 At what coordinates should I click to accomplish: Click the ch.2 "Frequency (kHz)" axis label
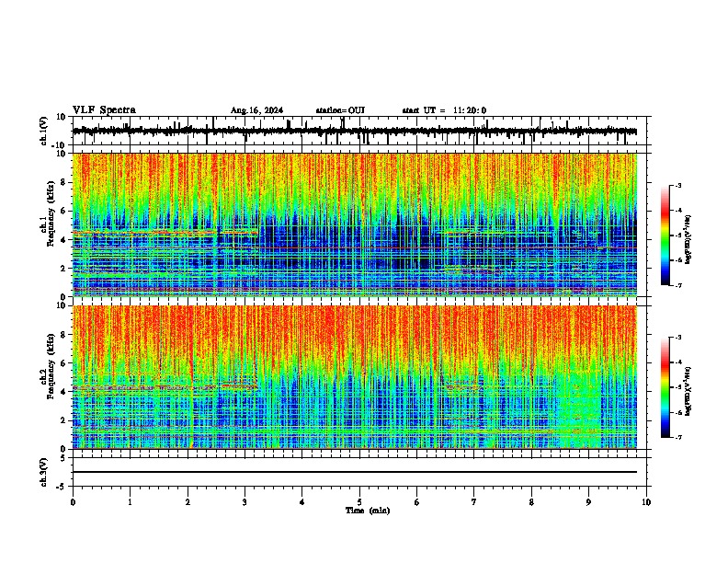click(x=51, y=366)
